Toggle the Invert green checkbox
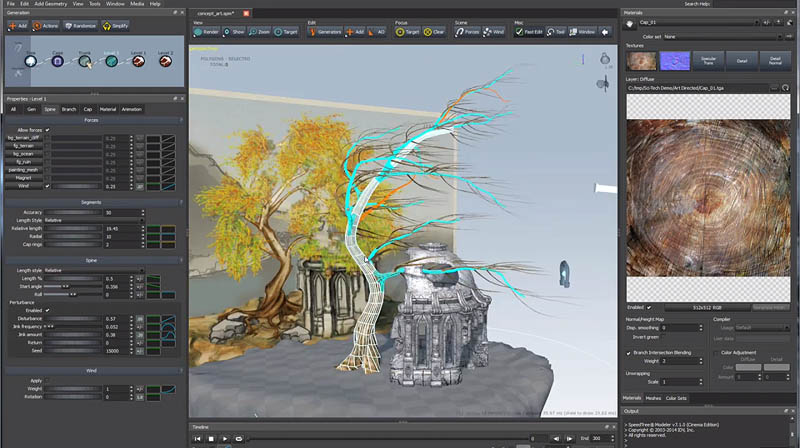The height and width of the screenshot is (448, 800). 665,337
